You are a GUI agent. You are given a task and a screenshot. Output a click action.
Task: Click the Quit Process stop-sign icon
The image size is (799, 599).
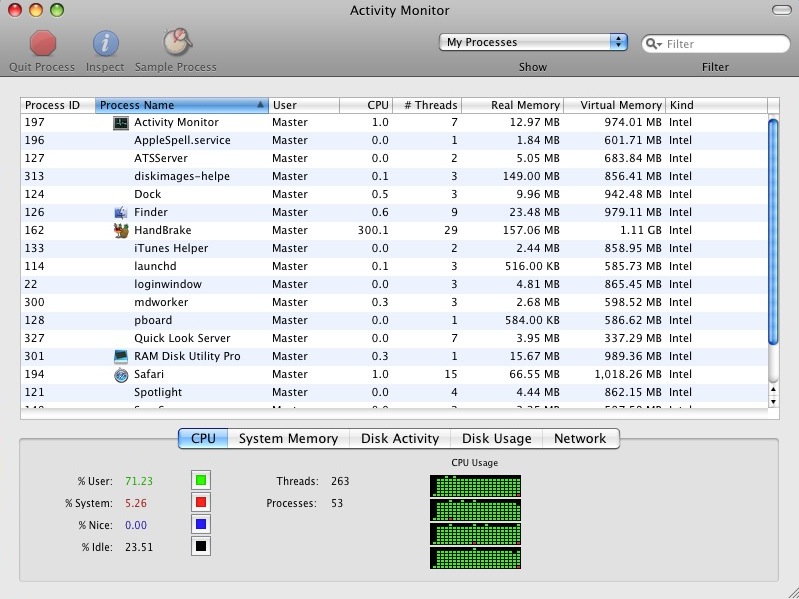pos(42,43)
